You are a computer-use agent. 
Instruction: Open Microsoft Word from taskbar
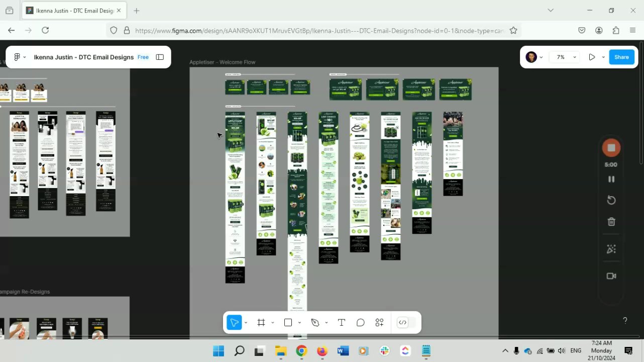(x=343, y=351)
